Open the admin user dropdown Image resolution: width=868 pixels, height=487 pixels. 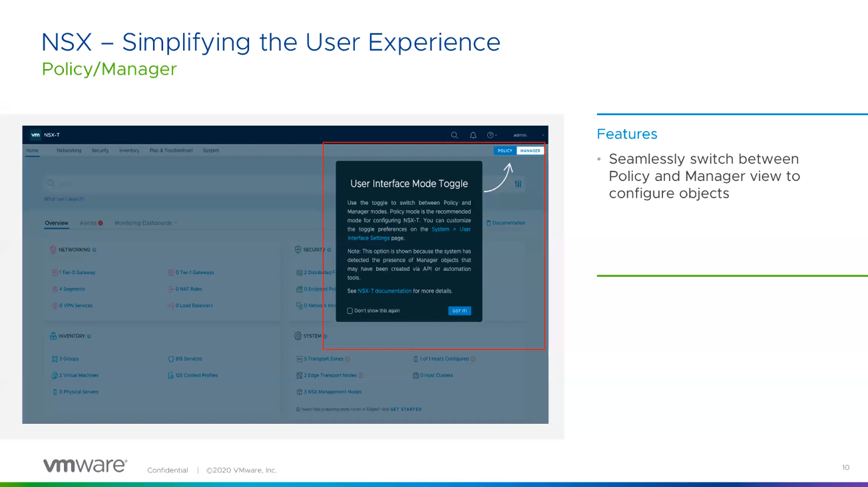[521, 135]
